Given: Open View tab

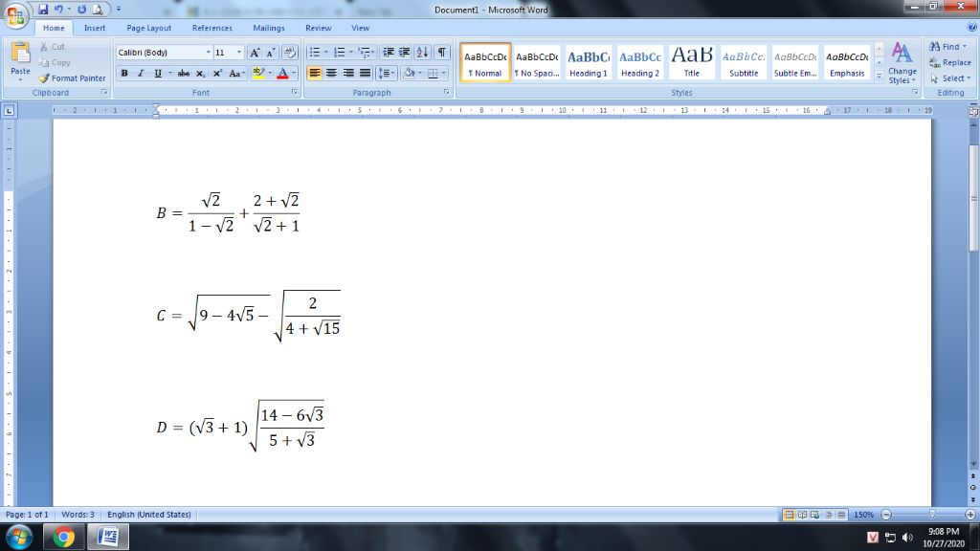Looking at the screenshot, I should tap(360, 28).
